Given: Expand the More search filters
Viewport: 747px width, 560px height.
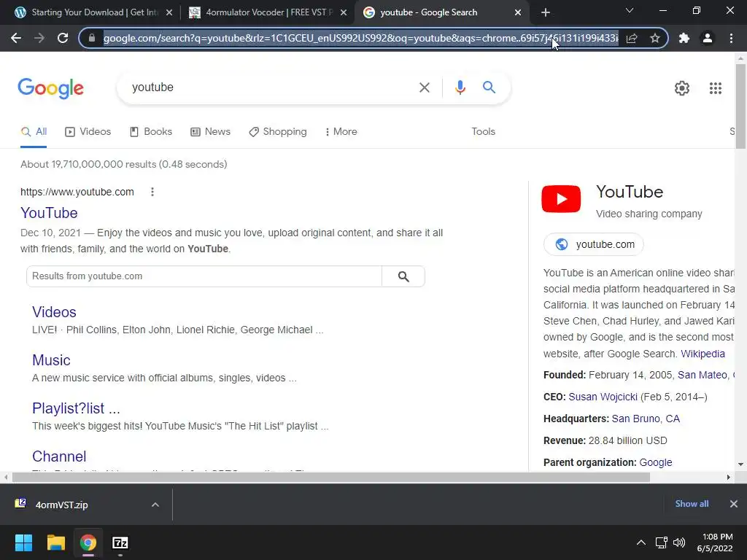Looking at the screenshot, I should click(x=341, y=132).
